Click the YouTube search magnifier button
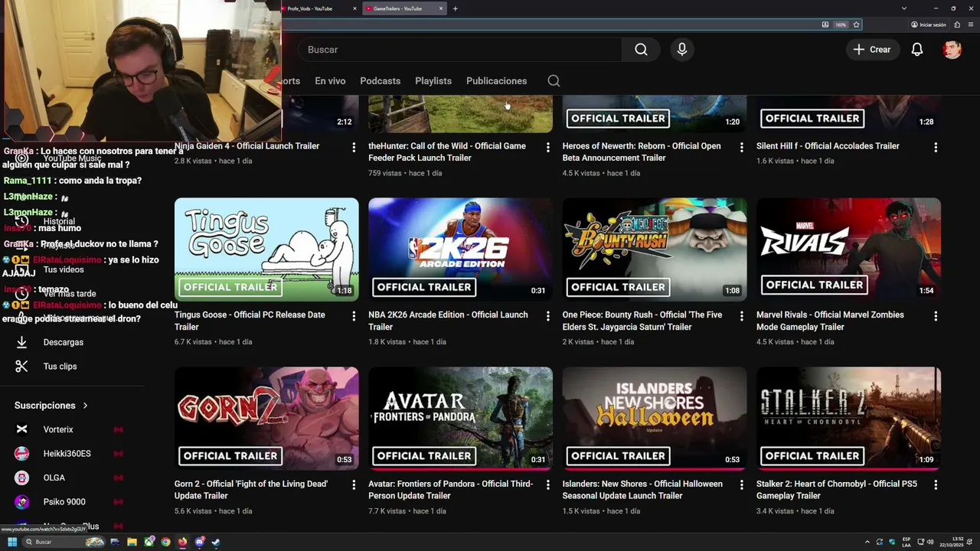The width and height of the screenshot is (980, 551). click(x=641, y=50)
